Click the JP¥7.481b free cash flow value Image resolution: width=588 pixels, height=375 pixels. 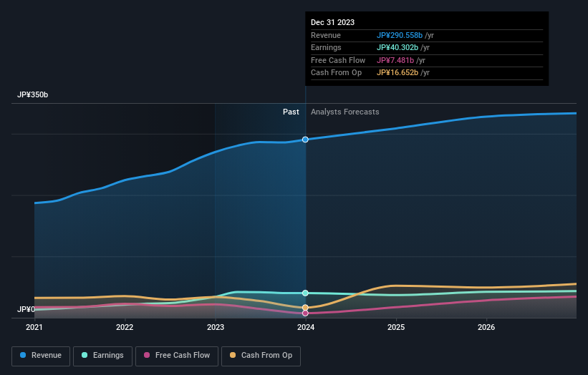(x=395, y=60)
